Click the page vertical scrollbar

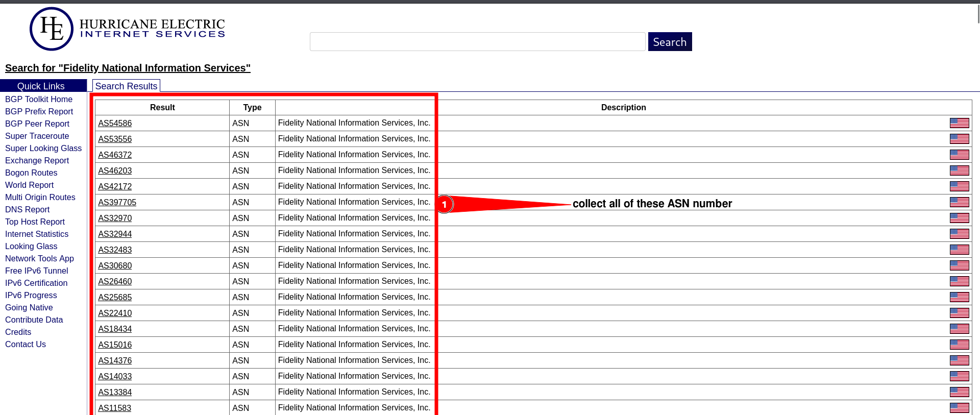click(x=977, y=13)
